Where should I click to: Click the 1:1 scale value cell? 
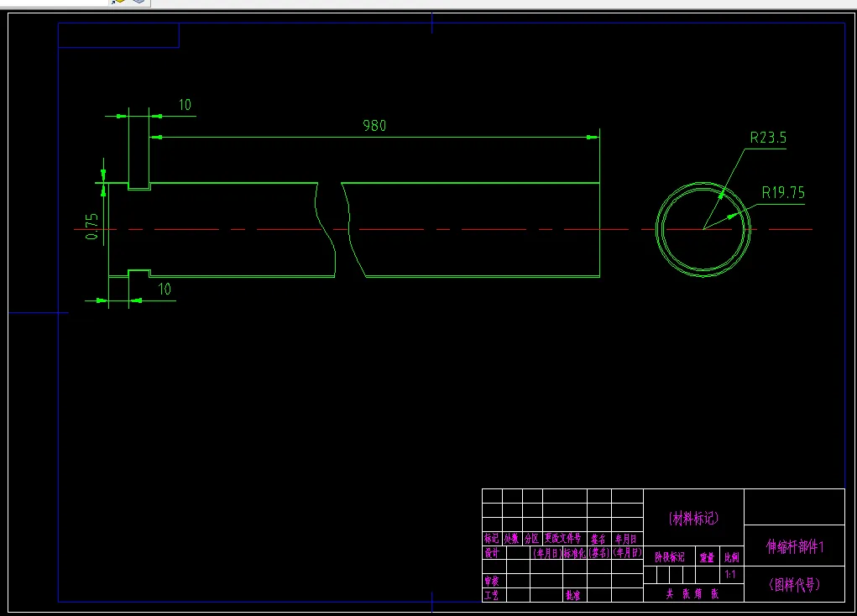[x=730, y=575]
